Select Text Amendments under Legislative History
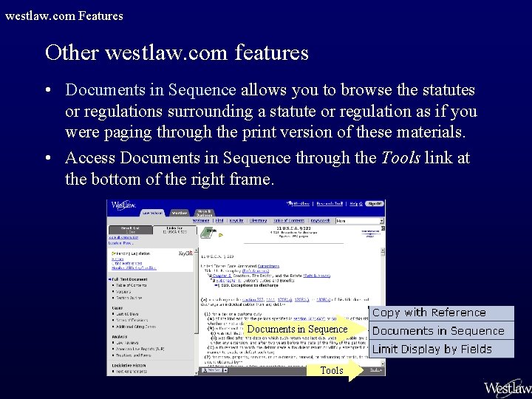Screen dimensions: 532x399 131,372
